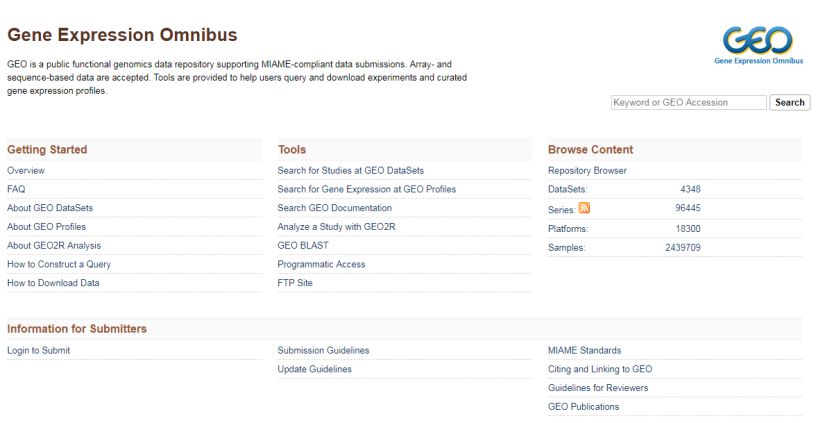Open the FAQ link

[x=16, y=189]
